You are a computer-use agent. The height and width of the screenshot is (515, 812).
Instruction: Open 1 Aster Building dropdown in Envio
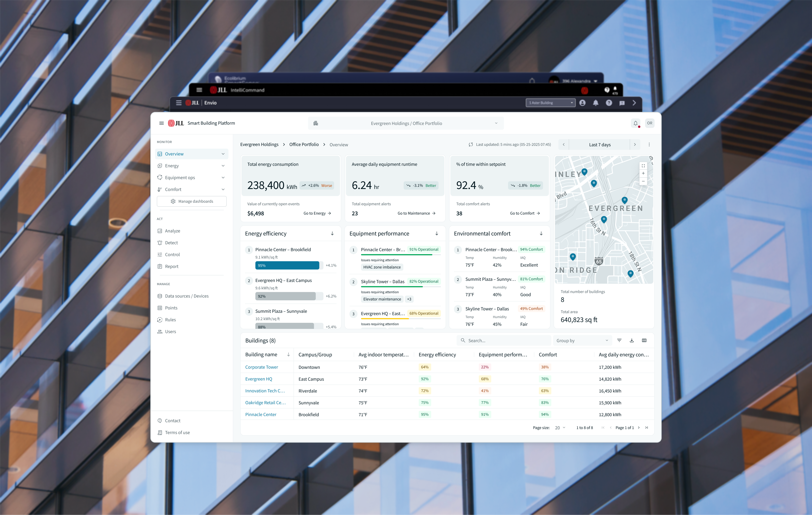pos(551,103)
